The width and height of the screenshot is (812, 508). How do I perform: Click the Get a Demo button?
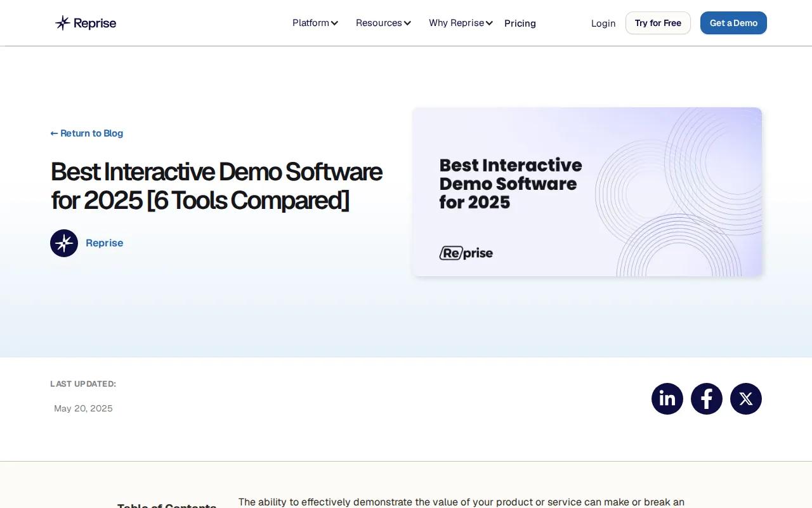733,23
